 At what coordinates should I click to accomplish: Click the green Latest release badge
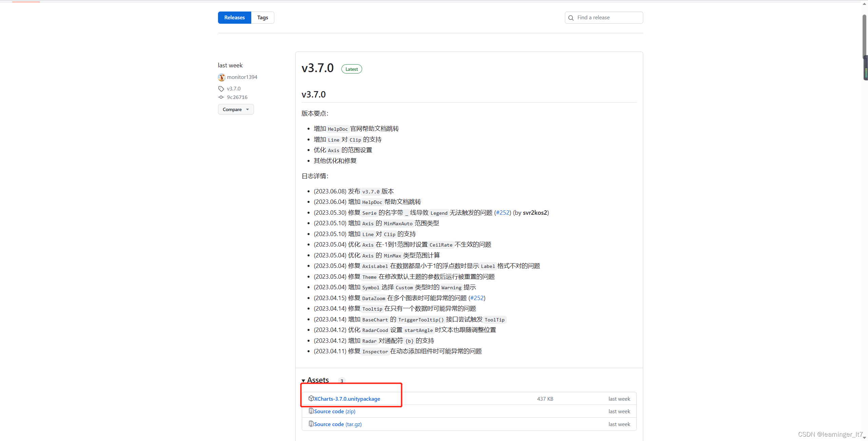(352, 69)
